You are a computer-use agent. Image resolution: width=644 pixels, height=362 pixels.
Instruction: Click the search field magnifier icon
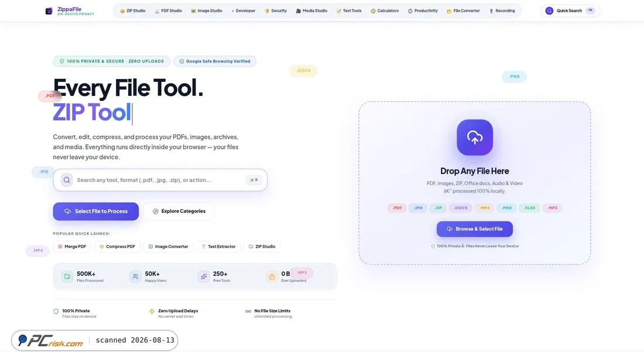(67, 180)
